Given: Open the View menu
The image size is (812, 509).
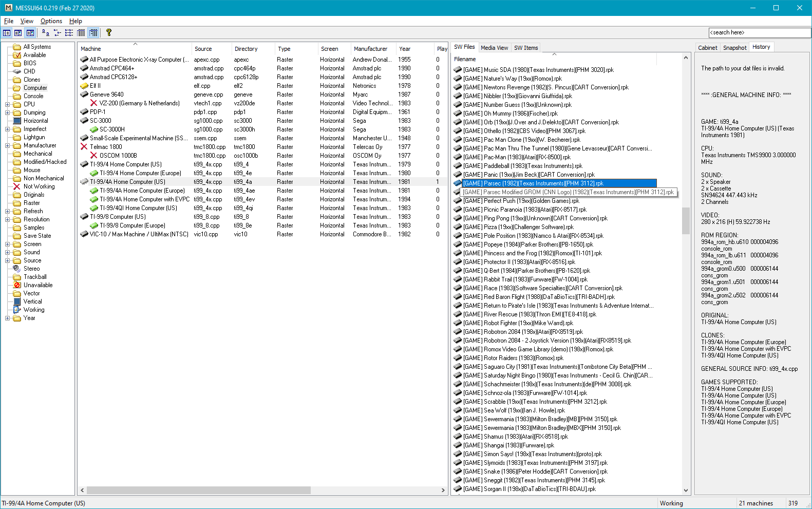Looking at the screenshot, I should tap(27, 21).
